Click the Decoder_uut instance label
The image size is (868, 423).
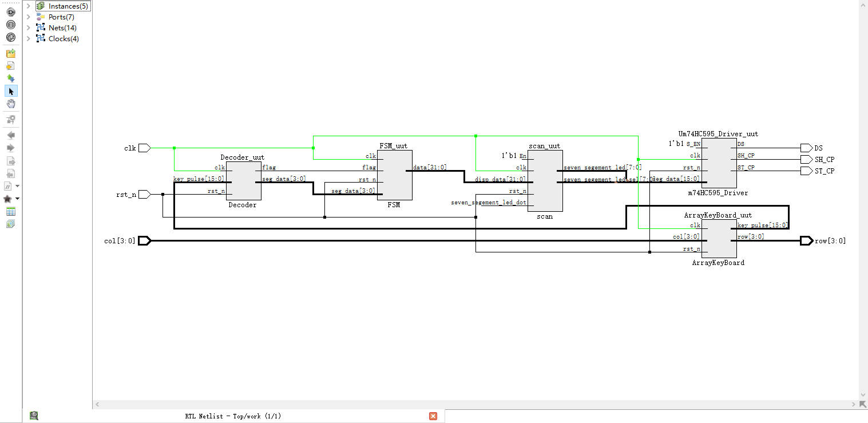click(x=243, y=157)
